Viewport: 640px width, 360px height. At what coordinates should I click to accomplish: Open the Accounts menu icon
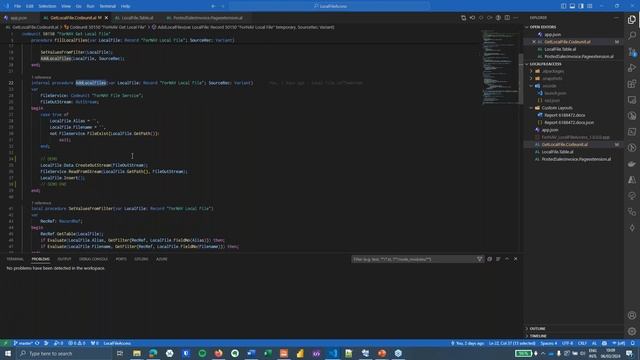(x=632, y=315)
